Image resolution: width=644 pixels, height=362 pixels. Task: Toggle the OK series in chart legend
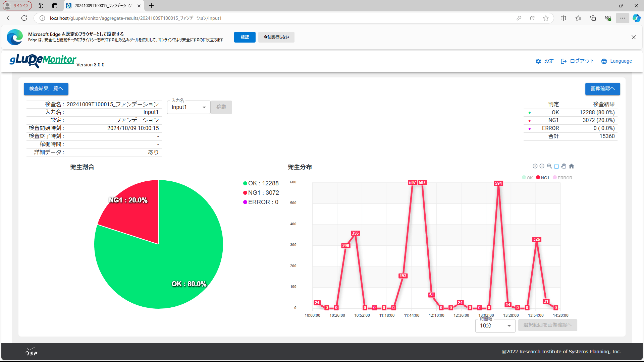tap(527, 178)
